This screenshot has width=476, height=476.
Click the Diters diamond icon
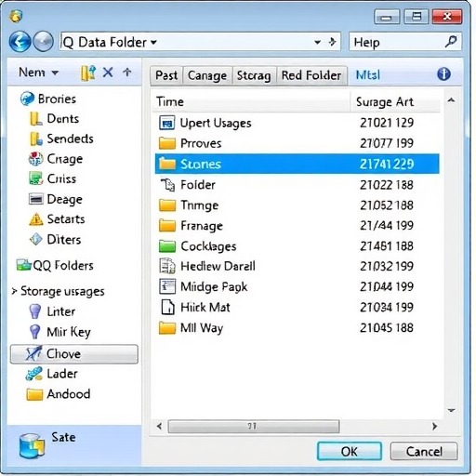pos(36,239)
